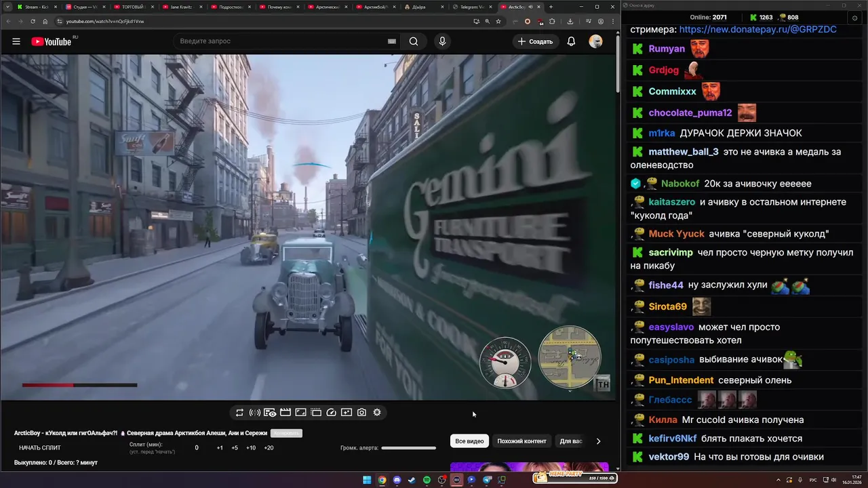The width and height of the screenshot is (868, 488).
Task: Click username Nabokof in chat
Action: point(680,184)
